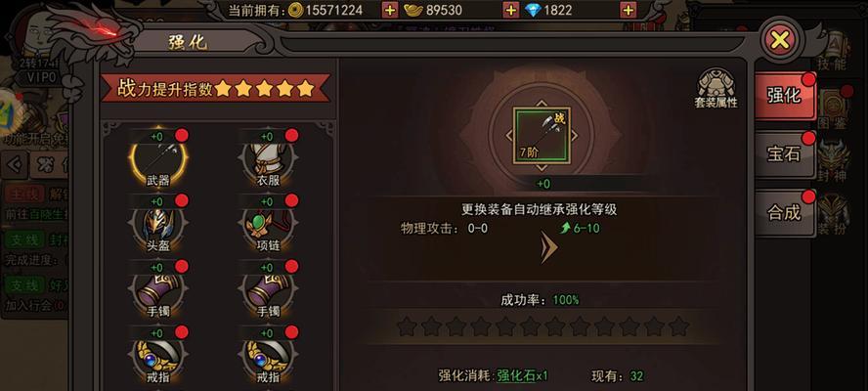The image size is (868, 391).
Task: Open the 合成 synthesis tab
Action: [x=784, y=213]
